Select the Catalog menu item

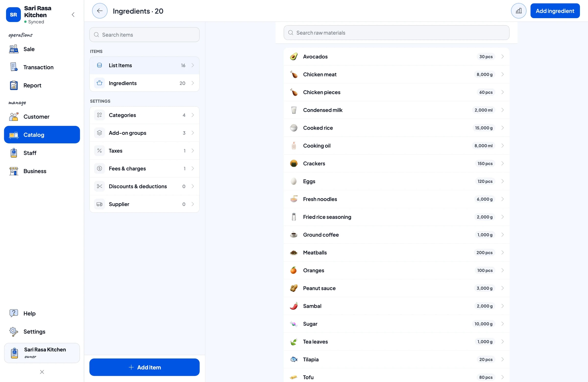click(x=42, y=135)
